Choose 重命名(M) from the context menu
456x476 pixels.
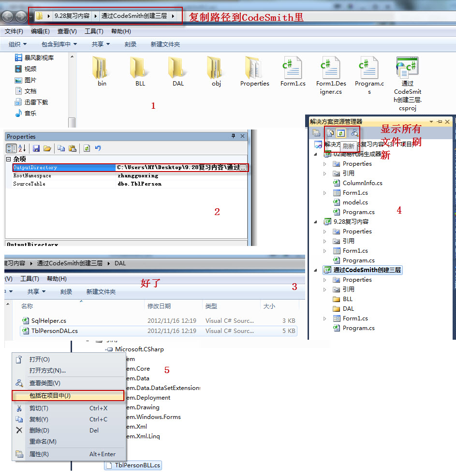(x=69, y=442)
